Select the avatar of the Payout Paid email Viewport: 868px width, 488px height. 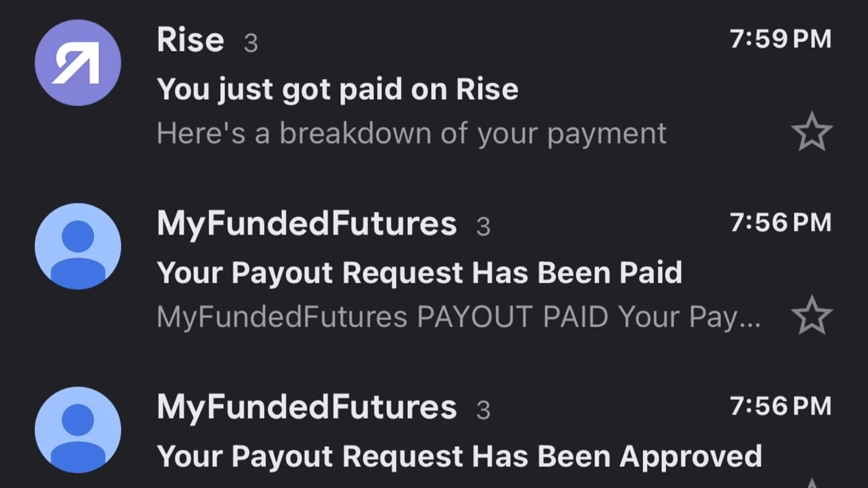pyautogui.click(x=78, y=246)
